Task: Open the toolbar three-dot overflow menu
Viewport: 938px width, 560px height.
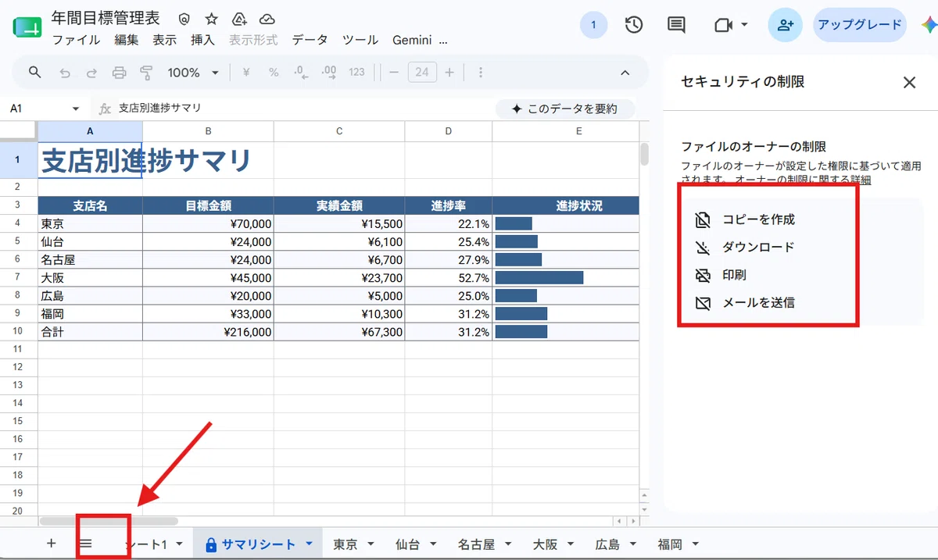Action: 480,73
